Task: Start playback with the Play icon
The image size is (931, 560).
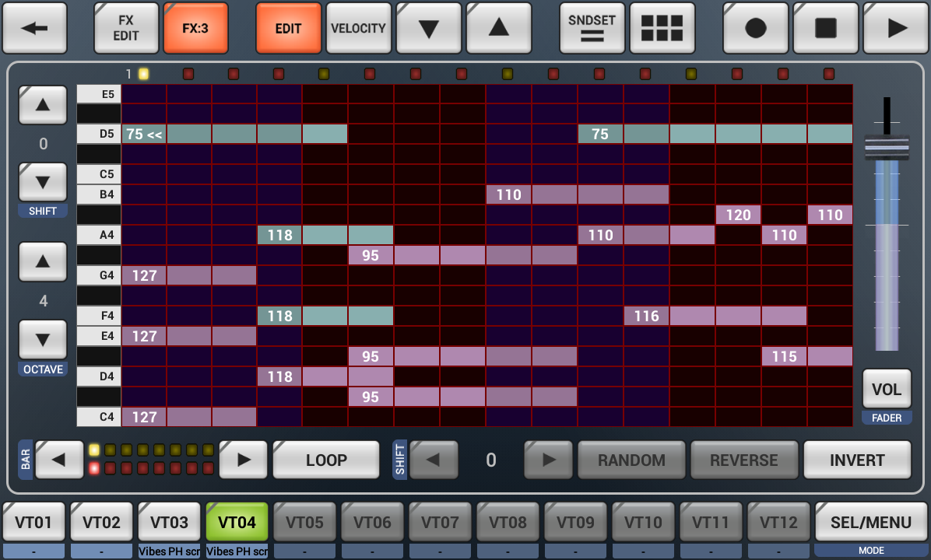Action: [x=895, y=28]
